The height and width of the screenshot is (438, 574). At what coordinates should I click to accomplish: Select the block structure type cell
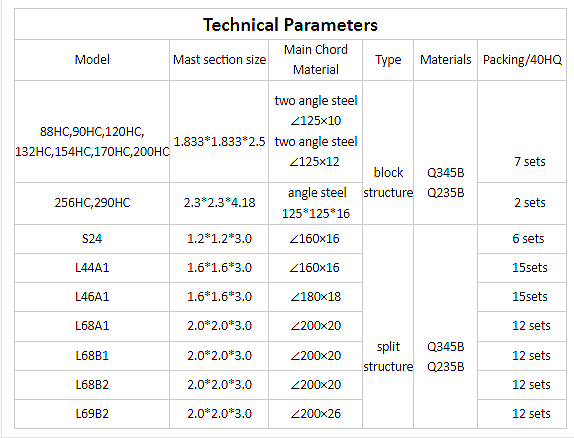(388, 182)
